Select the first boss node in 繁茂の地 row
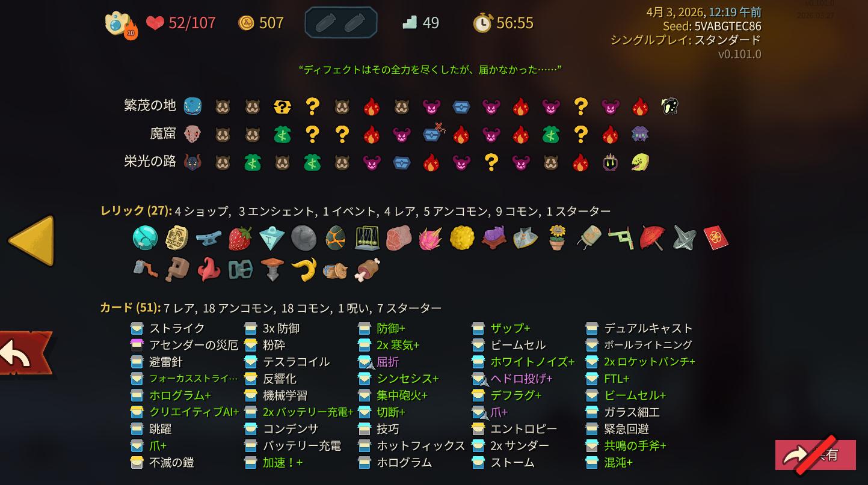The width and height of the screenshot is (868, 485). pos(669,106)
